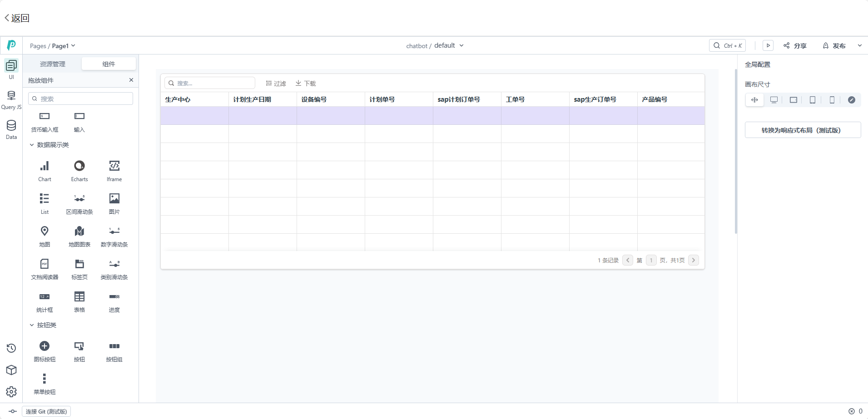The width and height of the screenshot is (868, 419).
Task: Select the desktop canvas size option
Action: click(x=774, y=100)
